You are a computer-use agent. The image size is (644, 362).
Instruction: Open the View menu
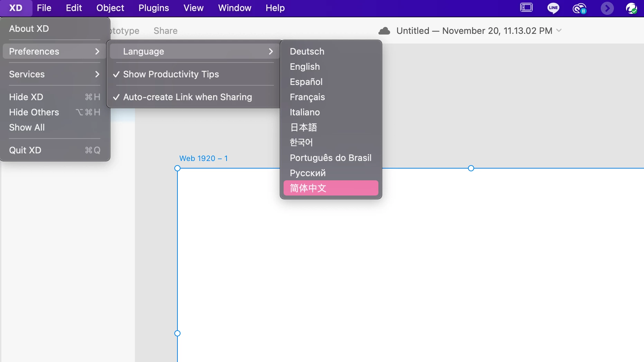pos(193,8)
